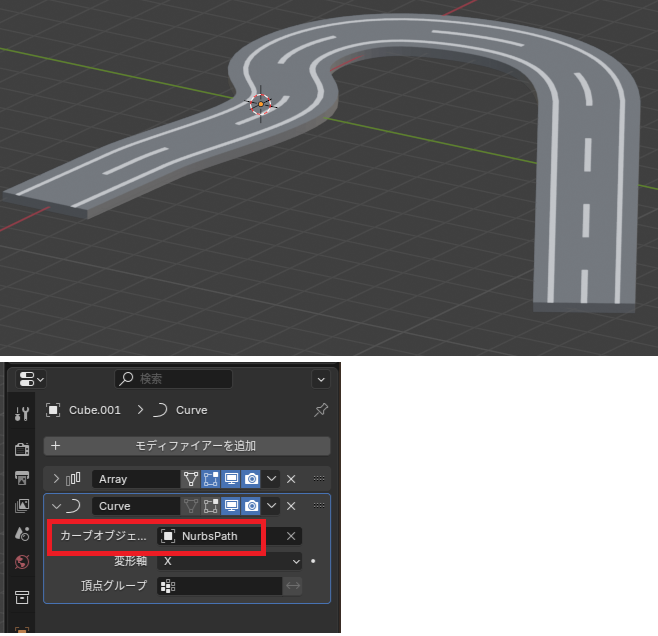Click the properties search field
The image size is (658, 636).
(173, 379)
